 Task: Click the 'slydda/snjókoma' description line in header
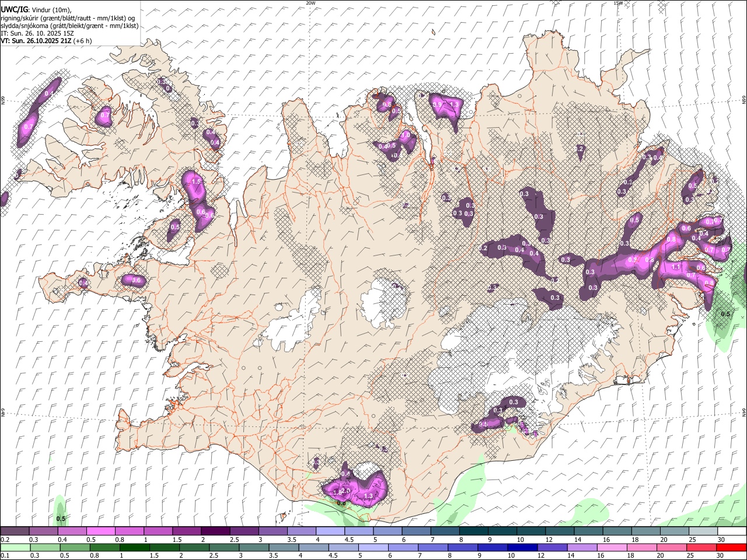[x=69, y=26]
